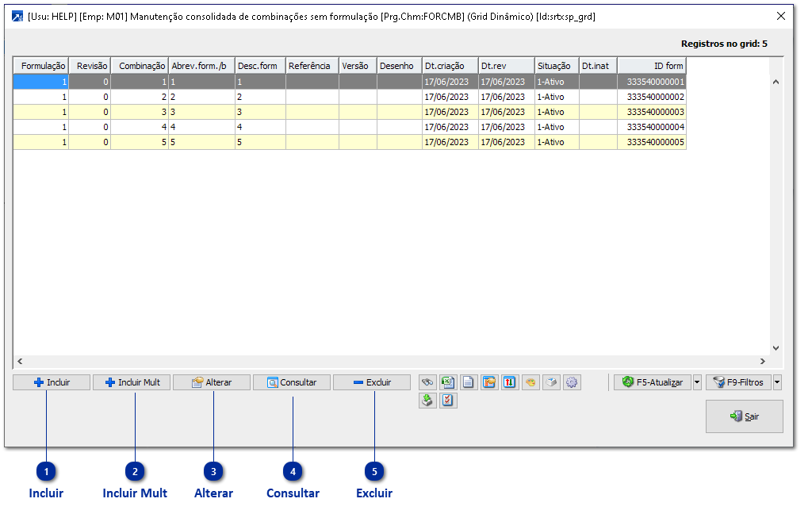Image resolution: width=812 pixels, height=514 pixels.
Task: Click the horizontal scroll left arrow
Action: (x=20, y=361)
